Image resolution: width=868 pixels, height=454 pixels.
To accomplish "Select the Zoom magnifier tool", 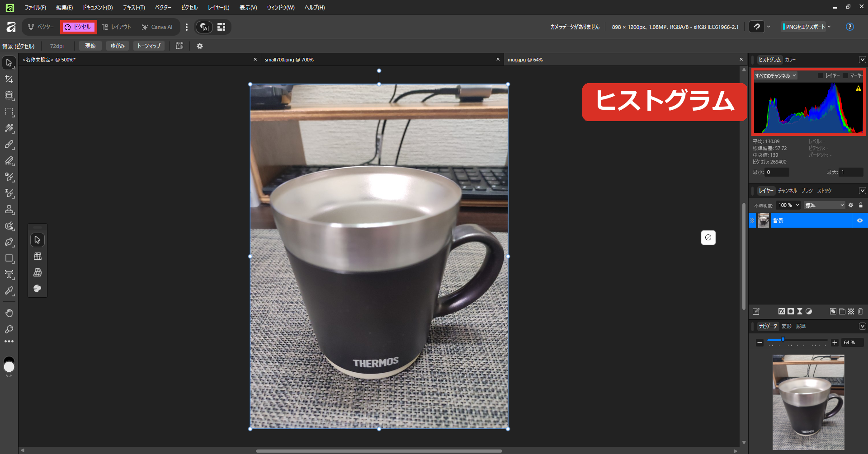I will click(x=9, y=329).
